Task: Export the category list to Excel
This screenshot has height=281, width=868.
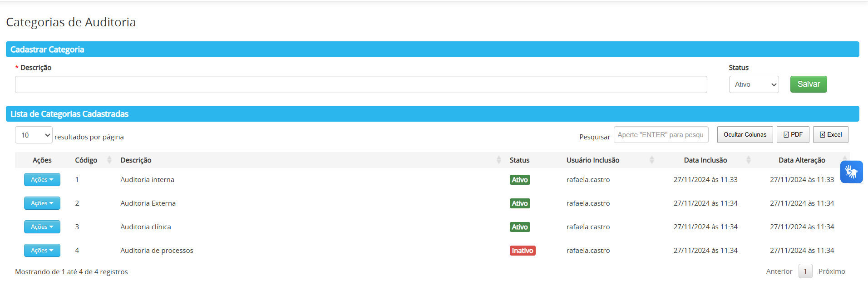Action: [830, 135]
